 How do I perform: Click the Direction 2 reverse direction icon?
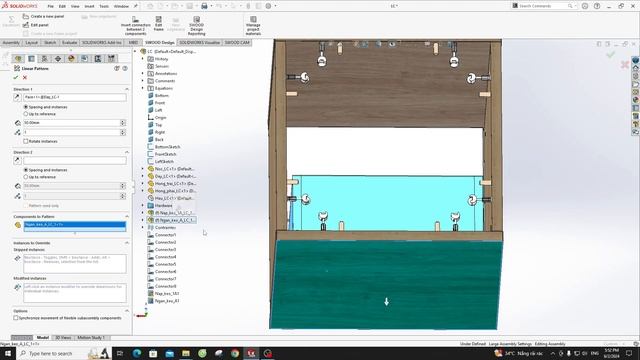point(17,160)
